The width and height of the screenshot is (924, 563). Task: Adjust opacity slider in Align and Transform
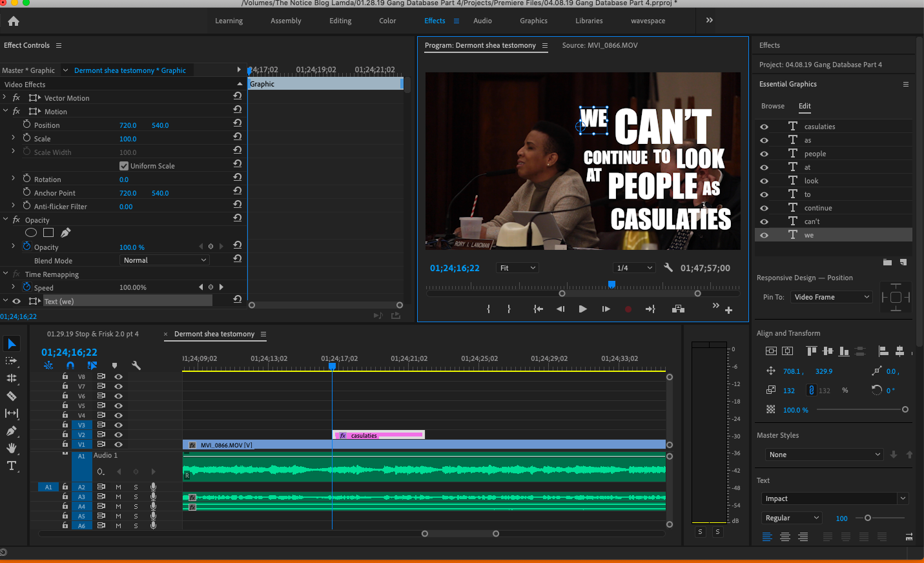coord(905,409)
